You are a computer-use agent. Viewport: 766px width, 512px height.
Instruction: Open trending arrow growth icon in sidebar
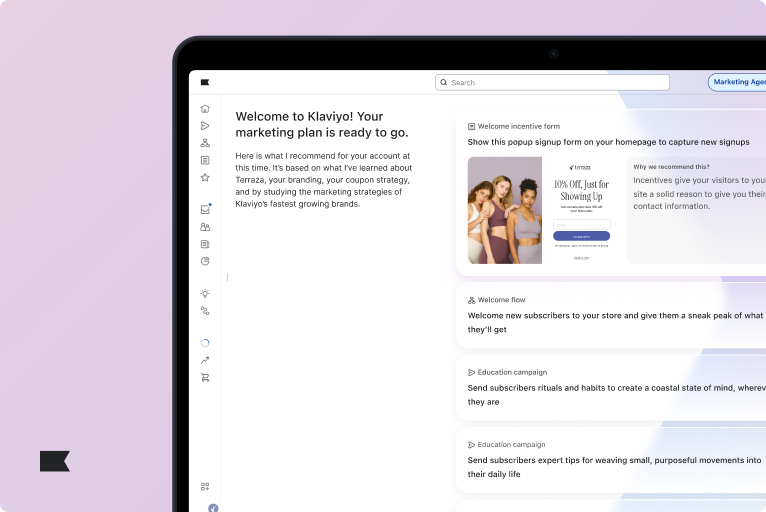[x=205, y=360]
